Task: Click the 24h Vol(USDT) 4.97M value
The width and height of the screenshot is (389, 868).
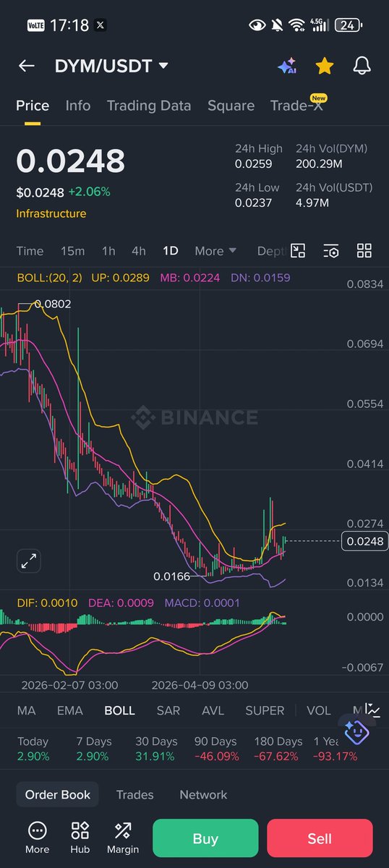Action: 312,203
